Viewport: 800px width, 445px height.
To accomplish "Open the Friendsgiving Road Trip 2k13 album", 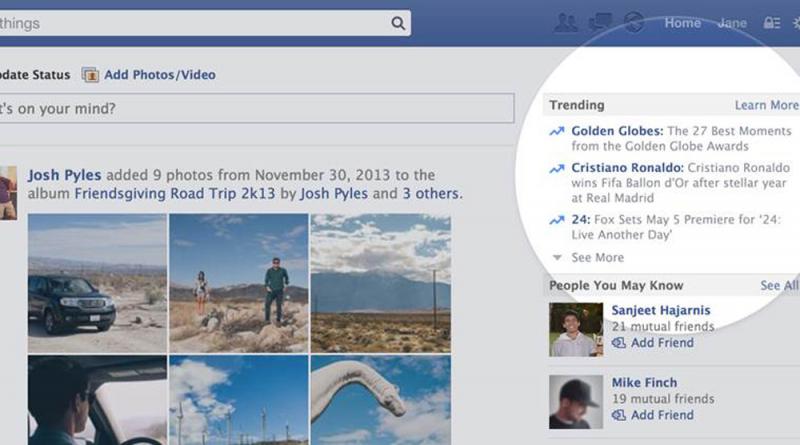I will tap(174, 194).
